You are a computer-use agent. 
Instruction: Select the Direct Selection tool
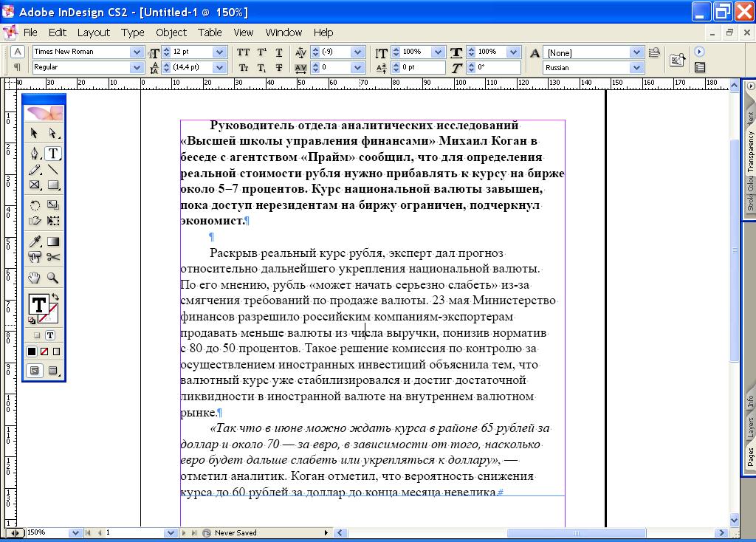click(52, 133)
